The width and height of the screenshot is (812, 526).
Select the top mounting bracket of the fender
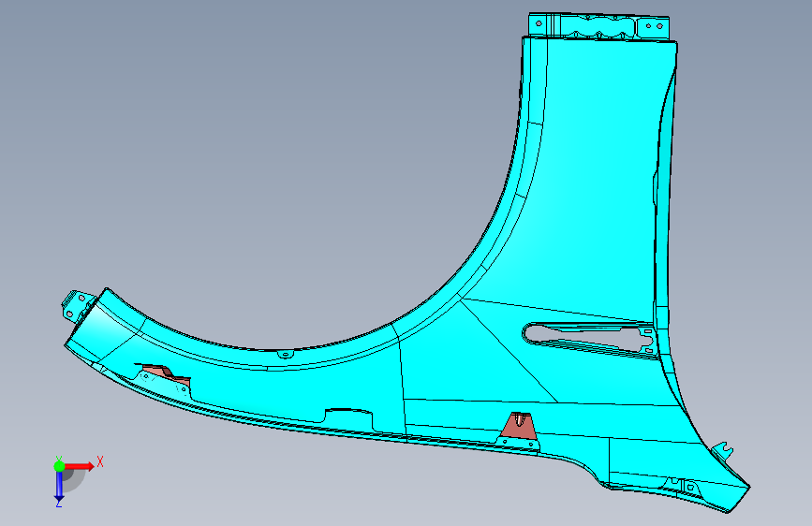(598, 26)
